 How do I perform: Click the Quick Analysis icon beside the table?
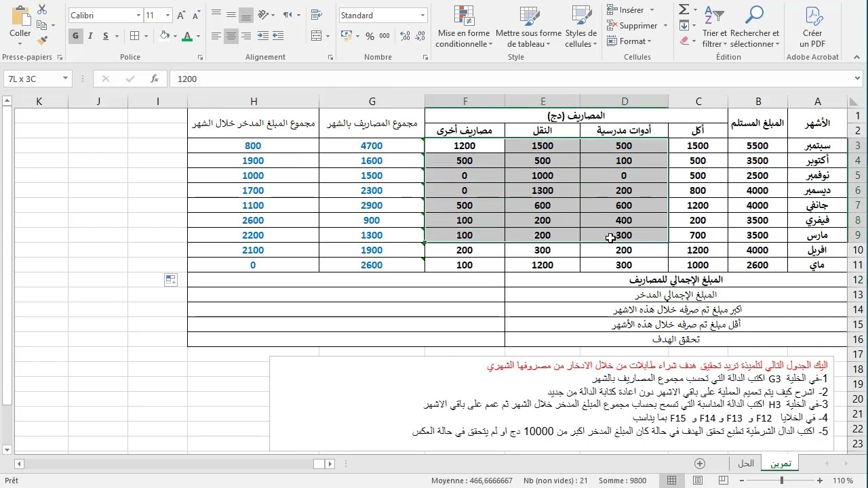[170, 280]
